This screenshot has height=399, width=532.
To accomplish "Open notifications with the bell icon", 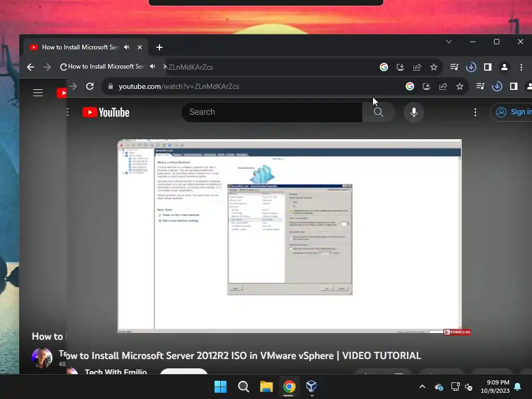I will click(518, 387).
